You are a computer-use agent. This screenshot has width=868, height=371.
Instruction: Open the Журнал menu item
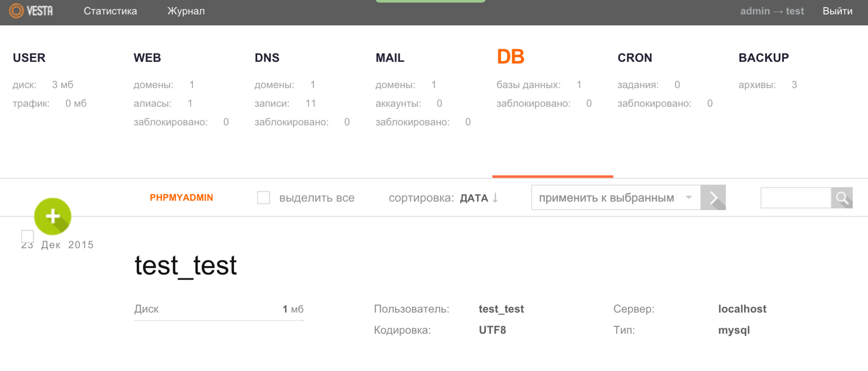coord(186,11)
